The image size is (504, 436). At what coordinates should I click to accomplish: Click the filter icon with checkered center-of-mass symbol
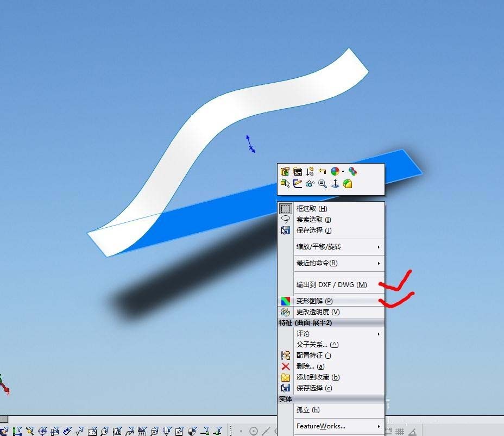click(192, 431)
